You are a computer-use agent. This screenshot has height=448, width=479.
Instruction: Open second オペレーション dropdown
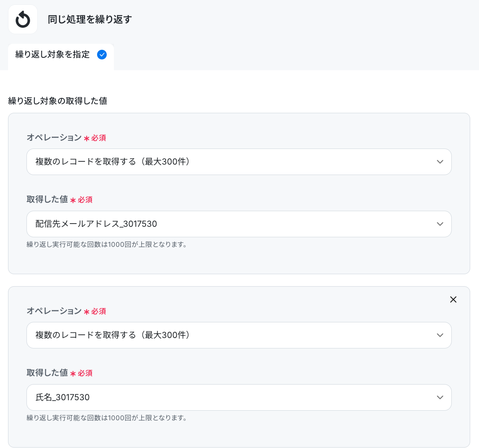(239, 335)
